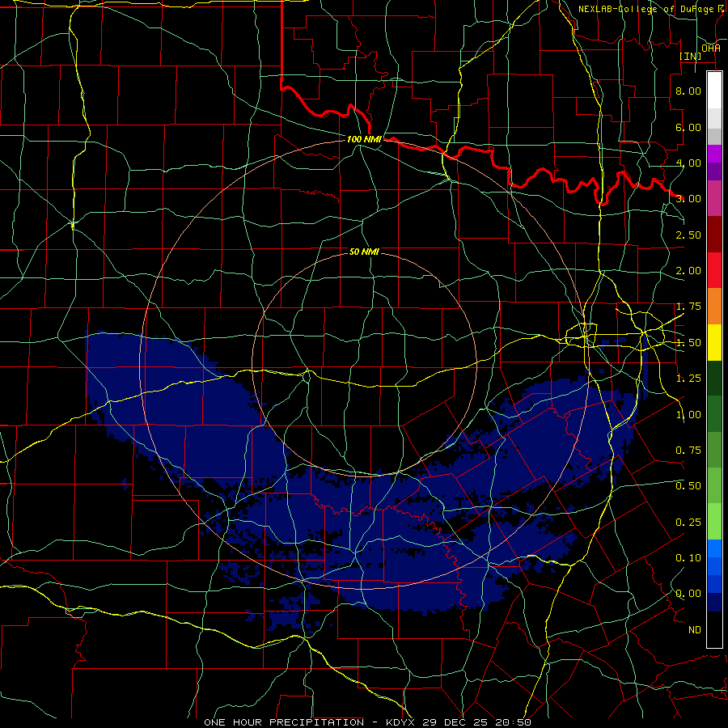Click the 100 NMI range ring label
Viewport: 728px width, 728px height.
(364, 139)
